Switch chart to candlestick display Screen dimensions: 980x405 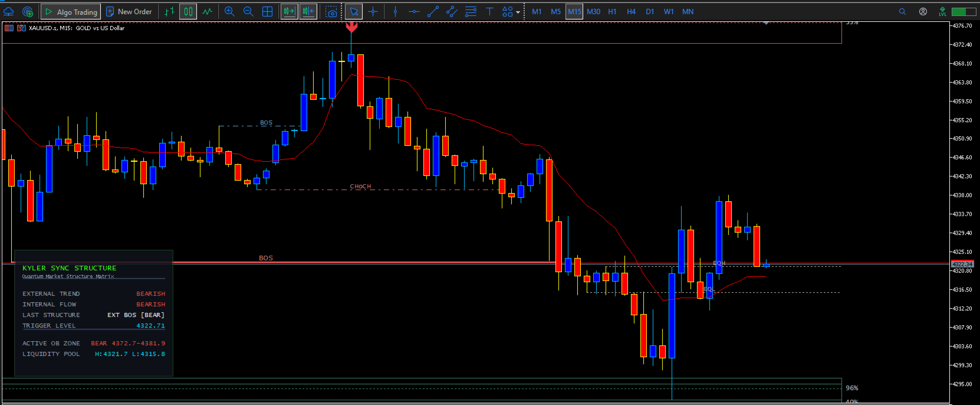[188, 11]
